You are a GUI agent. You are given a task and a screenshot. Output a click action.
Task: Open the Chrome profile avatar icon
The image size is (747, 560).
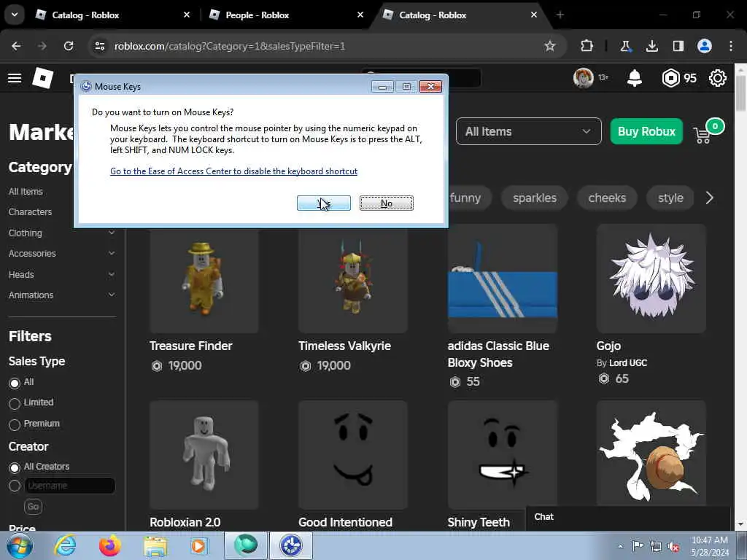(705, 46)
